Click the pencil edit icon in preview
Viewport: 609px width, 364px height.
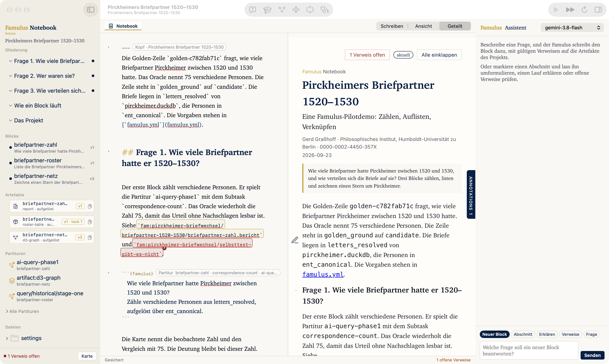click(x=295, y=240)
